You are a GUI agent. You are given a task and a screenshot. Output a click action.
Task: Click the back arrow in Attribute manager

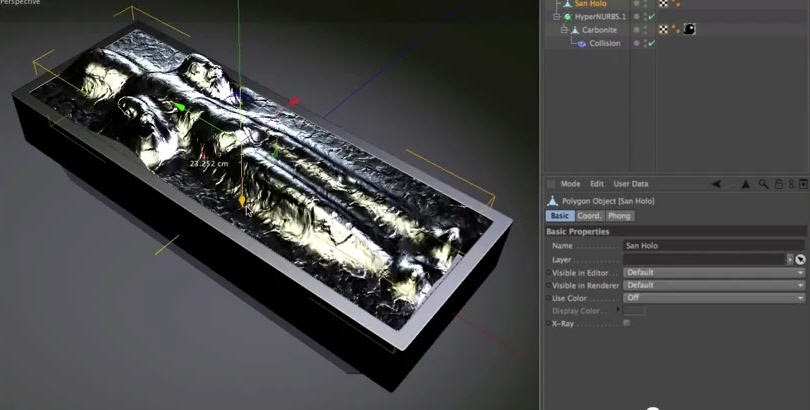coord(716,184)
